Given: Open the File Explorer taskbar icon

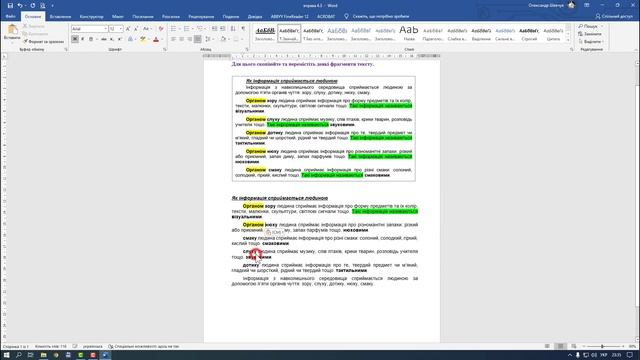Looking at the screenshot, I should [43, 355].
